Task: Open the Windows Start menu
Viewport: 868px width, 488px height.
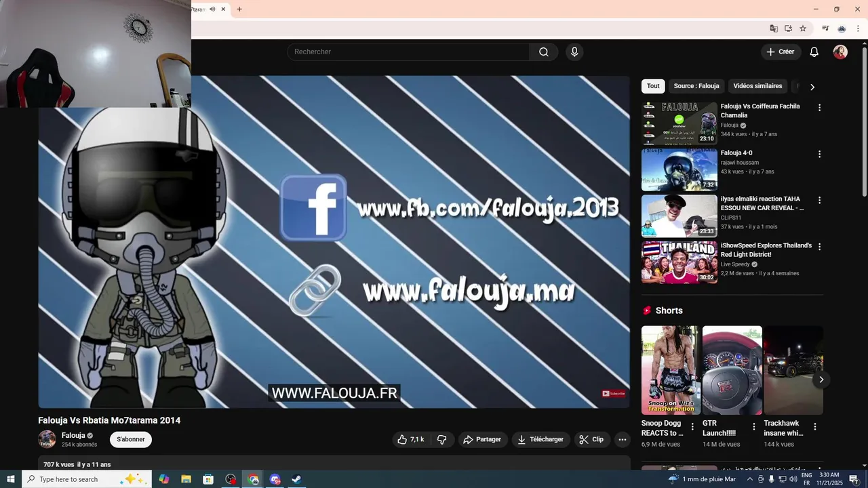Action: 11,479
